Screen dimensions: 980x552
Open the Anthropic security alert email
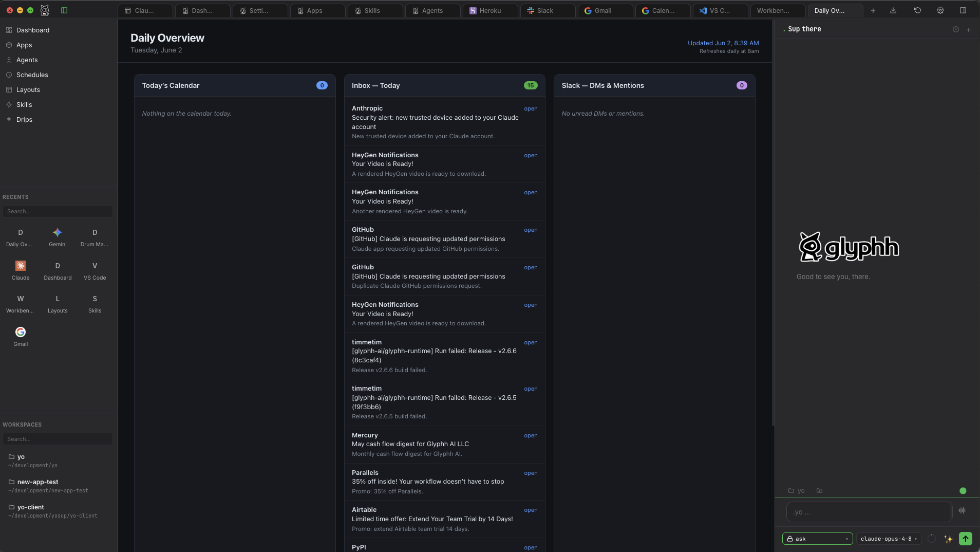pos(531,109)
